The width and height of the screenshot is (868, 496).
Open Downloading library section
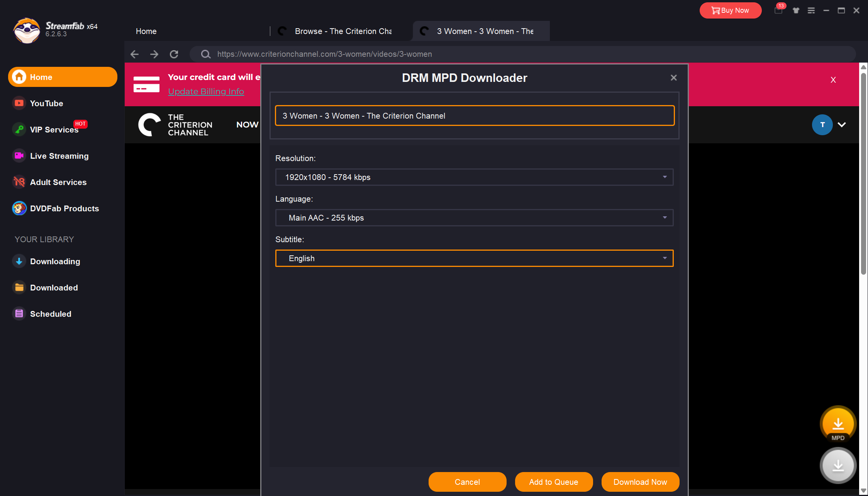point(55,261)
